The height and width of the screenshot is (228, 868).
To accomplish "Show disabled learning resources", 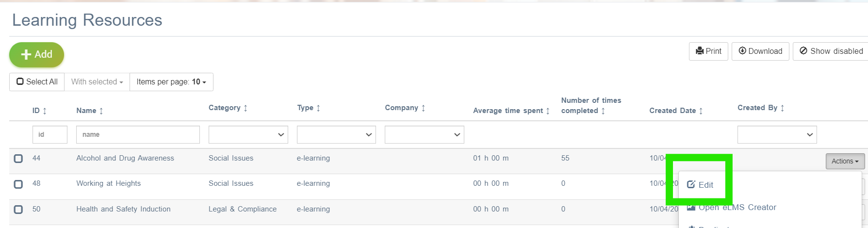I will coord(831,51).
